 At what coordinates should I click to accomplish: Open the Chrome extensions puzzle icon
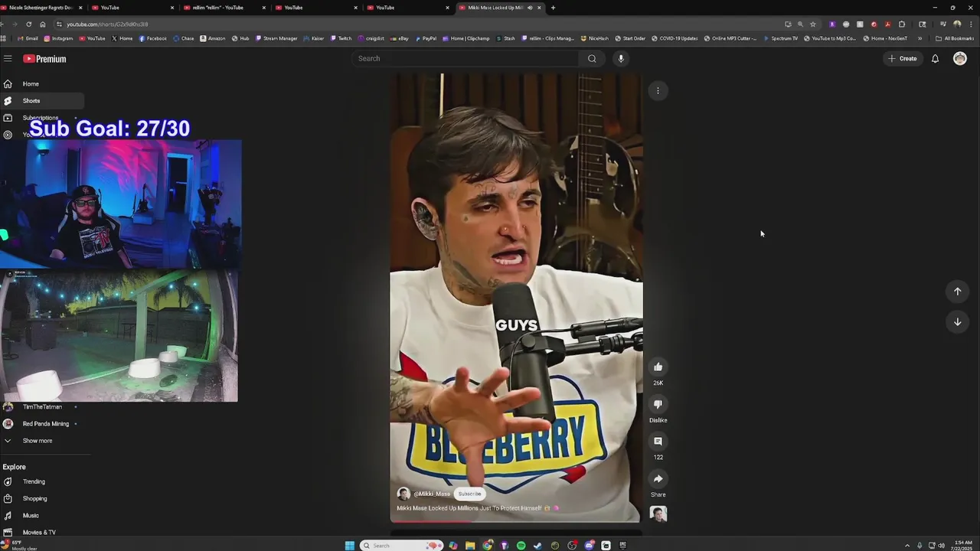pos(901,24)
